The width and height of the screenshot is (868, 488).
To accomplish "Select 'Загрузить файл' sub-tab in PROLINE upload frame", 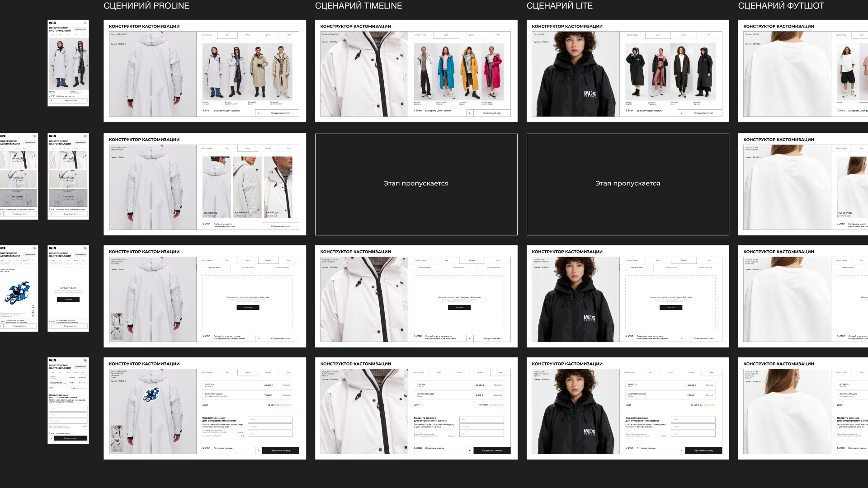I will click(x=213, y=267).
